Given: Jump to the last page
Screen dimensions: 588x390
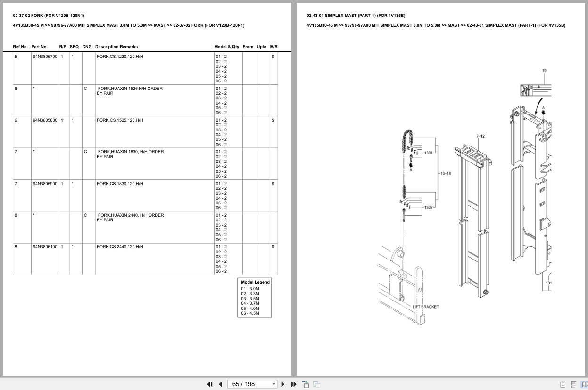Looking at the screenshot, I should coord(294,384).
